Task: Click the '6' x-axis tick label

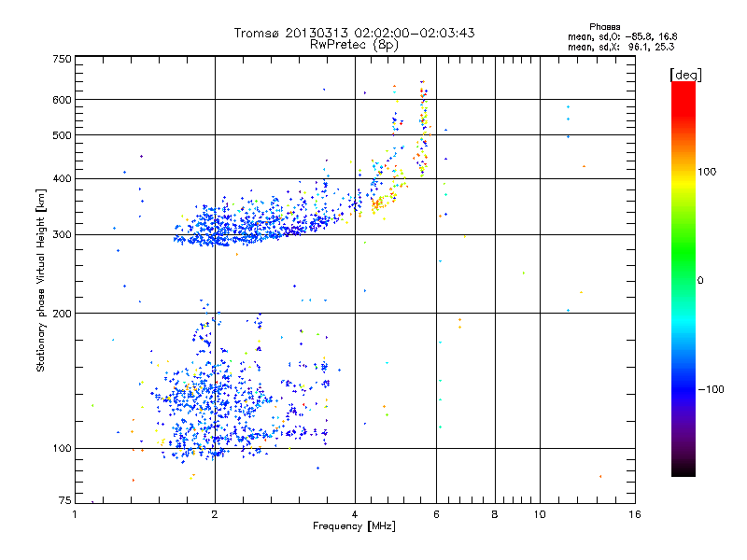Action: 436,514
